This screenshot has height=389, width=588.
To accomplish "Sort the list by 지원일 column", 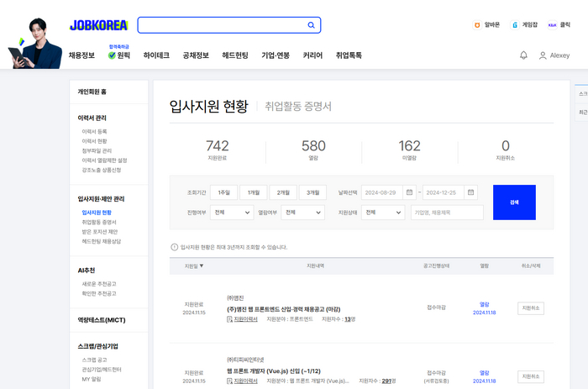I will [193, 265].
